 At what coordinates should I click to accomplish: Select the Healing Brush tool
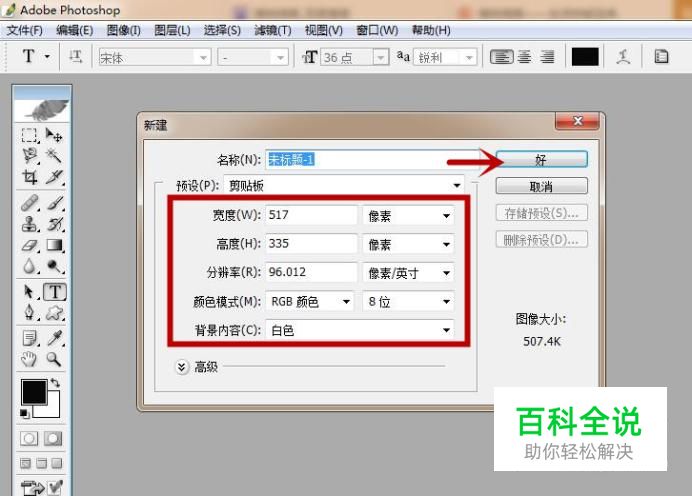(x=29, y=203)
